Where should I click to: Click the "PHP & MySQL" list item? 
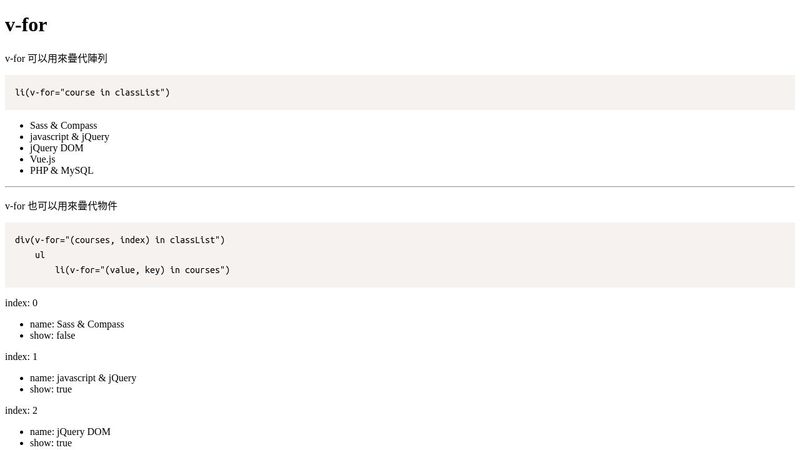tap(61, 171)
